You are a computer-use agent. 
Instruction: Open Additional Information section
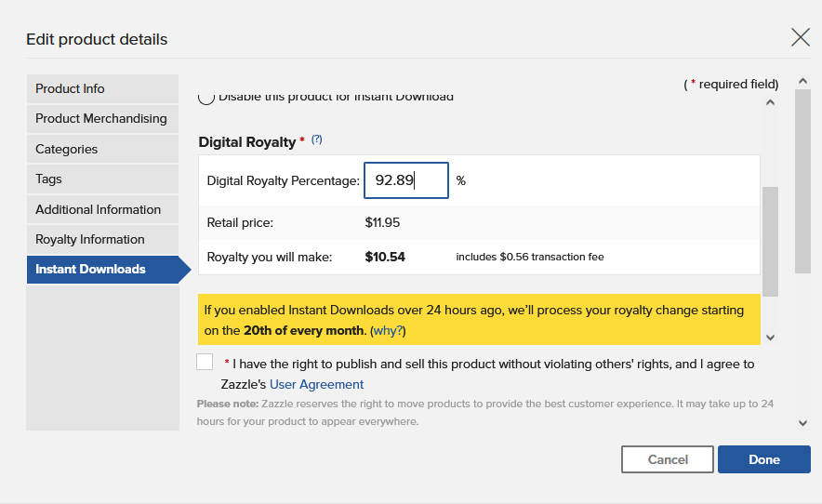(102, 209)
